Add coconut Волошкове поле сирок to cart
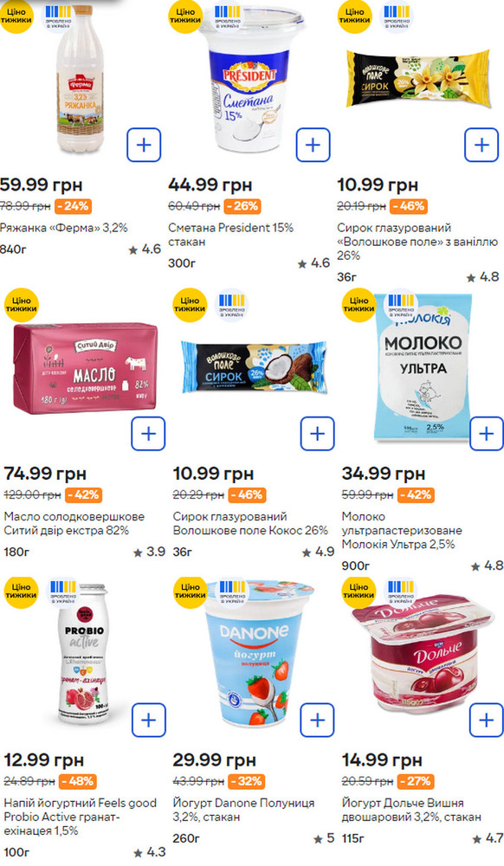Screen dimensions: 504x866 [318, 434]
